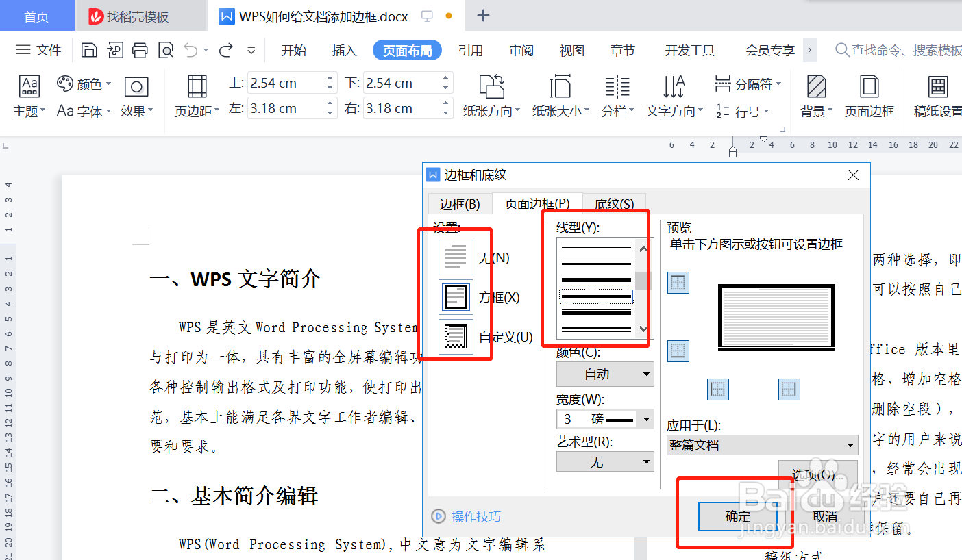Screen dimensions: 962x560
Task: Select the 自定义(U) custom border setting
Action: click(x=456, y=337)
